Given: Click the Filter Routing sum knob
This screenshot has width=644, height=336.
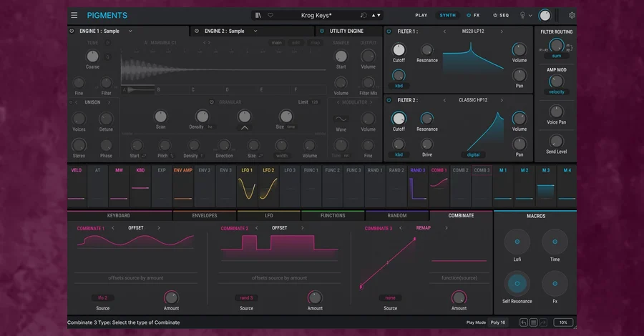Looking at the screenshot, I should (557, 45).
